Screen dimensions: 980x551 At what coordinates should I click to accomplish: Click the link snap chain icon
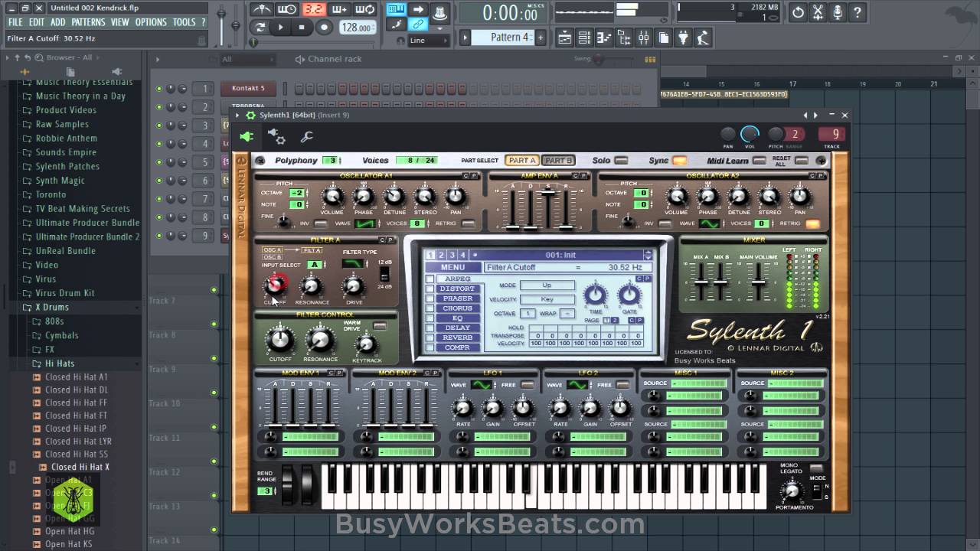pyautogui.click(x=418, y=25)
